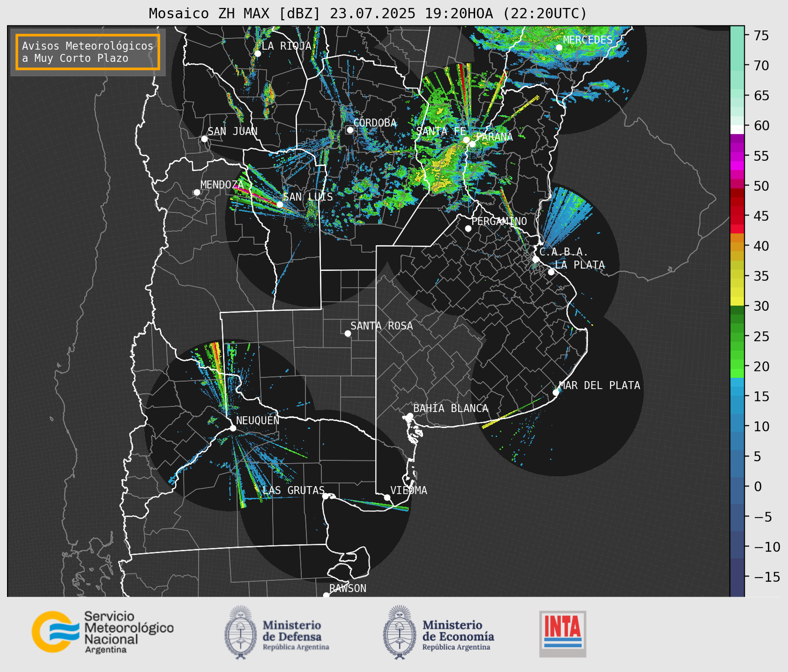Select the VIEDMA city marker

coord(387,497)
